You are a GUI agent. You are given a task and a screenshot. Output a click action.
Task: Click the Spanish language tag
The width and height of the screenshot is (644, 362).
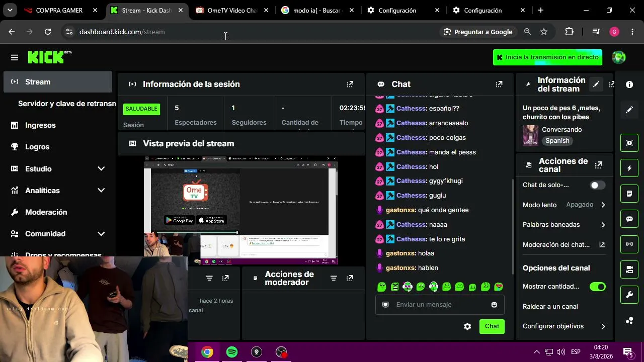557,141
